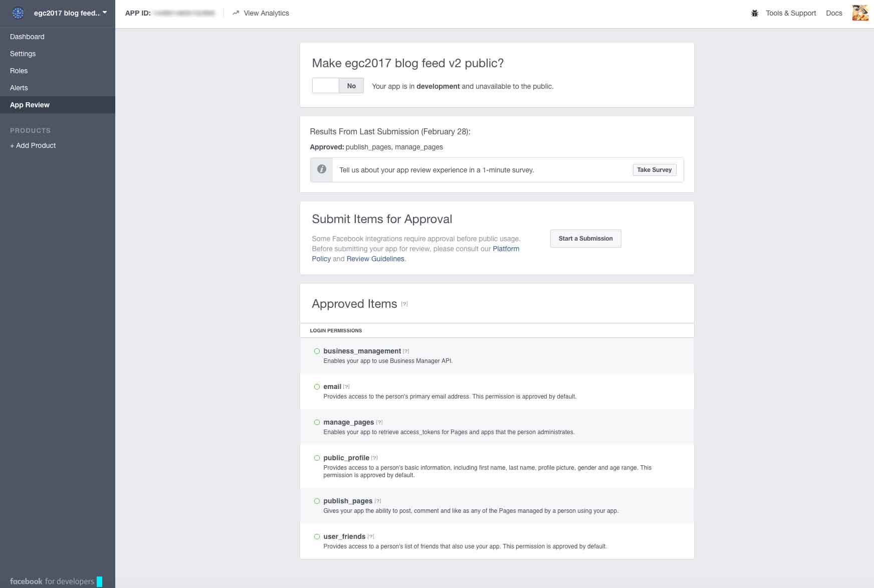Click + Add Product in sidebar
The width and height of the screenshot is (874, 588).
(33, 145)
